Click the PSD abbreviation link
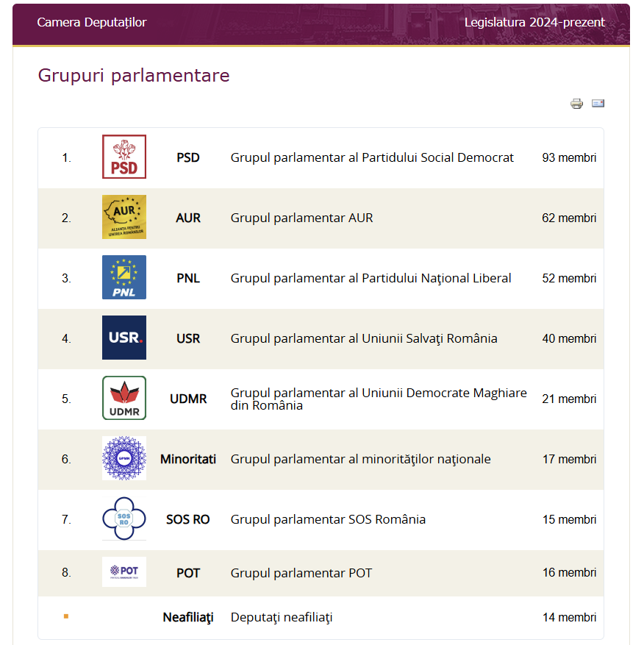The height and width of the screenshot is (645, 644). [x=188, y=157]
